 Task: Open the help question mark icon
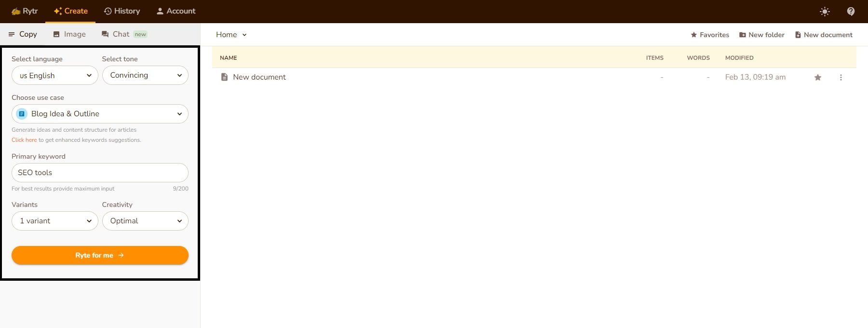pyautogui.click(x=851, y=12)
